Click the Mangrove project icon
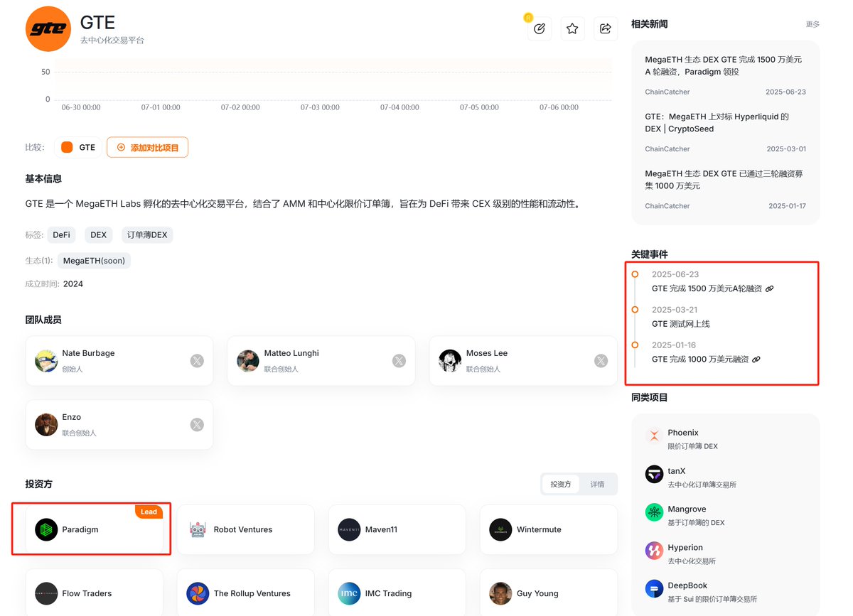853x616 pixels. 654,513
